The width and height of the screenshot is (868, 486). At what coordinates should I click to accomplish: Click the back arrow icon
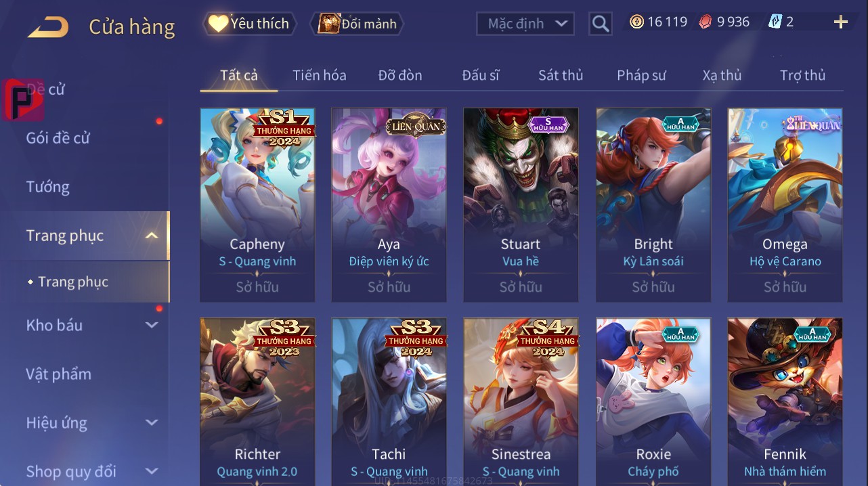(x=47, y=27)
